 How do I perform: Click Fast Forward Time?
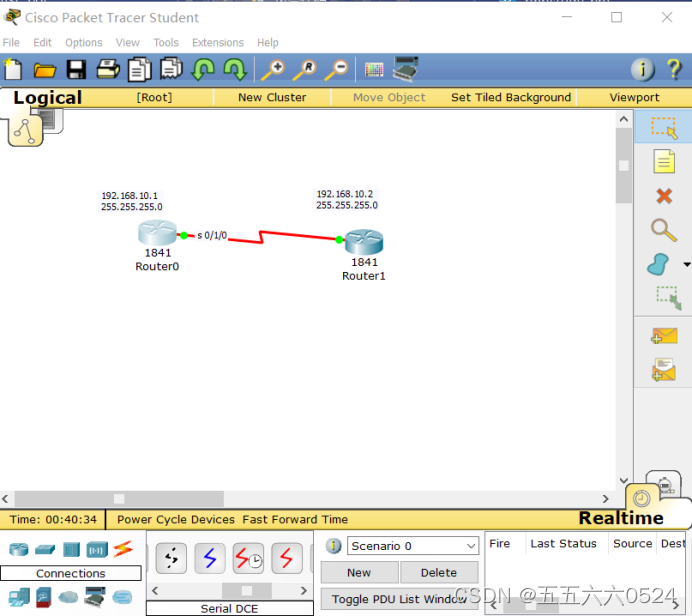tap(295, 519)
